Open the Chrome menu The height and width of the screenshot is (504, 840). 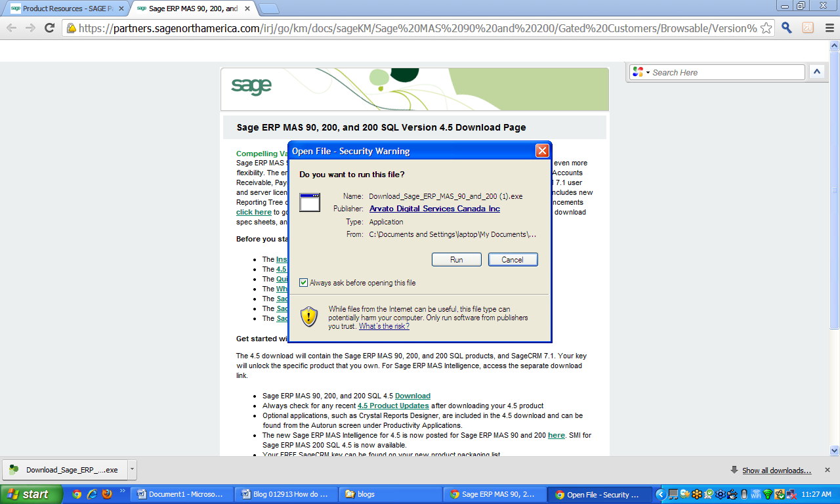(828, 28)
